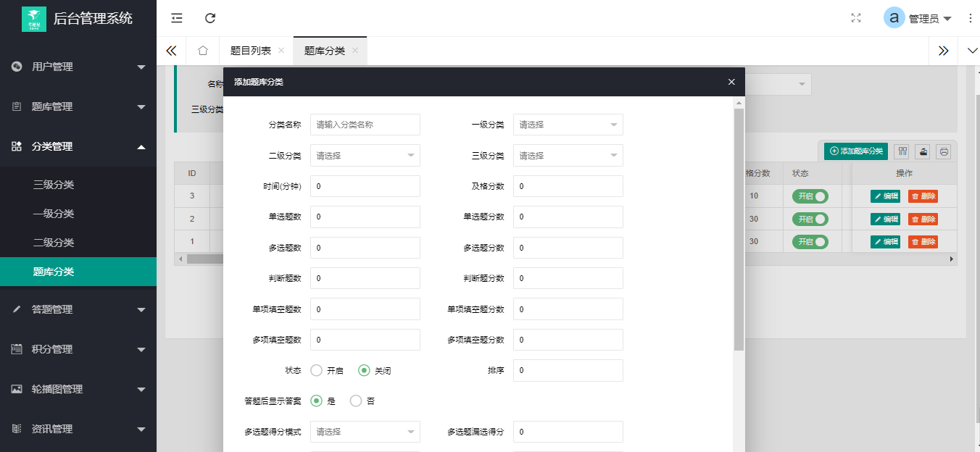This screenshot has height=452, width=980.
Task: Click the print icon in table toolbar
Action: coord(944,151)
